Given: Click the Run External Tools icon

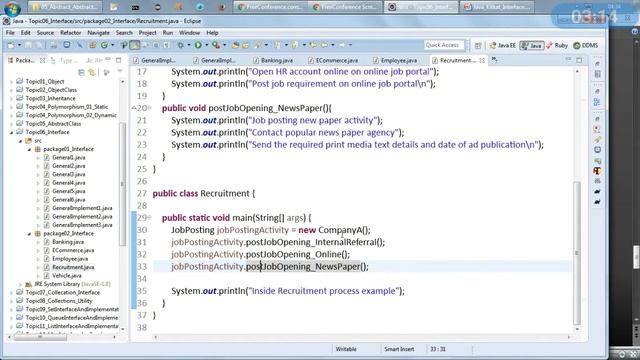Looking at the screenshot, I should click(x=216, y=45).
